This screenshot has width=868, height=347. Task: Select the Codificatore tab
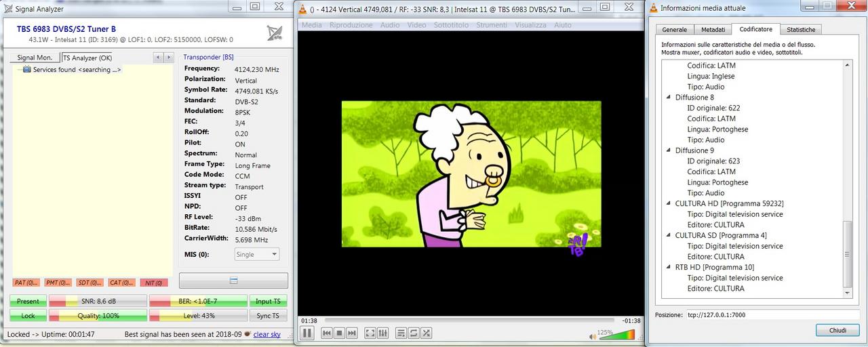point(756,29)
